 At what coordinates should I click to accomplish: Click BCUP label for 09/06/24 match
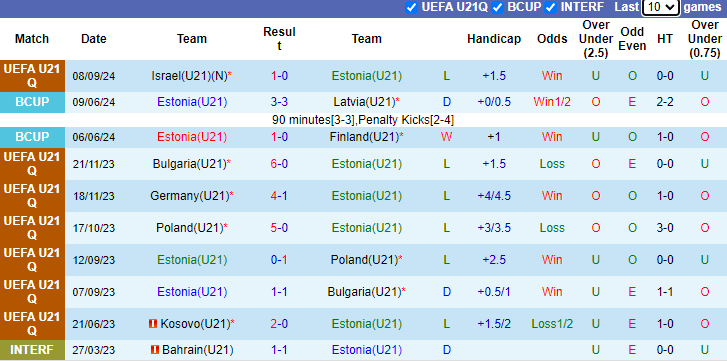click(x=32, y=101)
